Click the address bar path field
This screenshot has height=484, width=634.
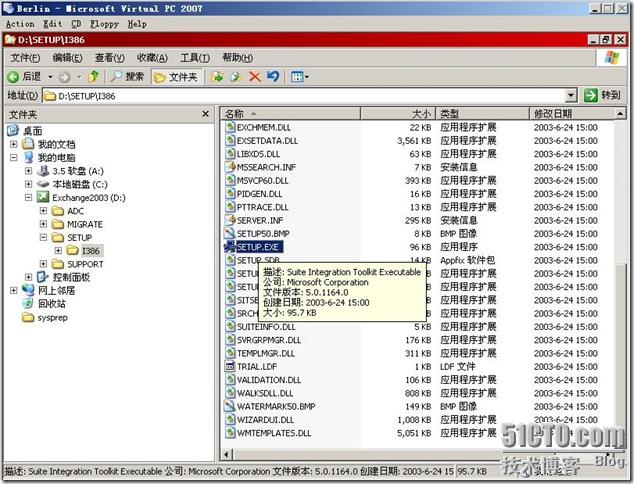pos(303,96)
